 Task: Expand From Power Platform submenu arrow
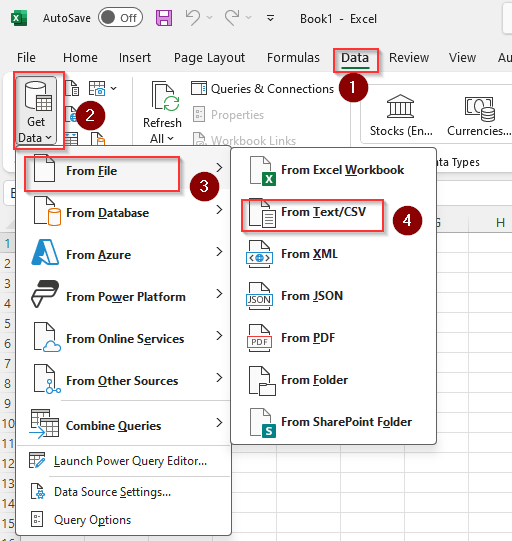[219, 294]
